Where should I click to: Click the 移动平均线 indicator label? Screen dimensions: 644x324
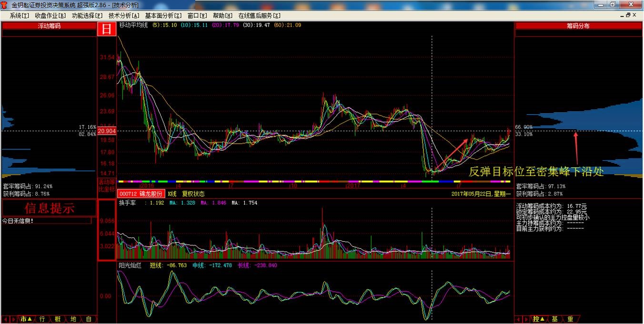(x=133, y=25)
